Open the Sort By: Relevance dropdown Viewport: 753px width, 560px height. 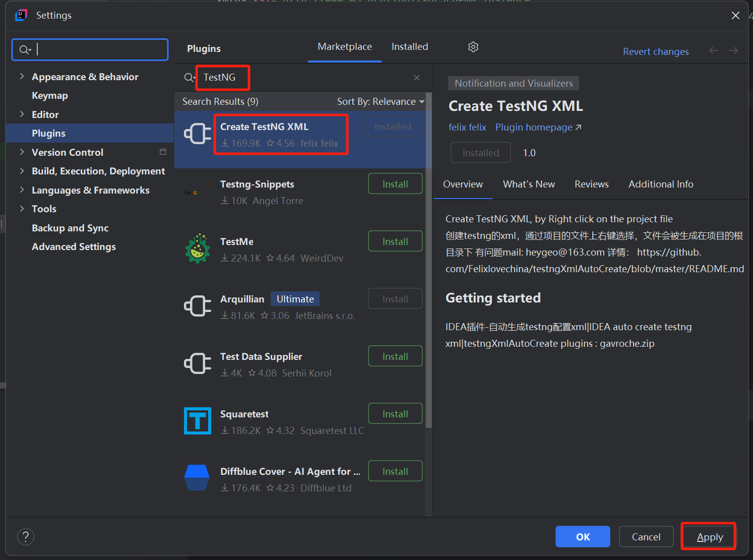[x=381, y=102]
